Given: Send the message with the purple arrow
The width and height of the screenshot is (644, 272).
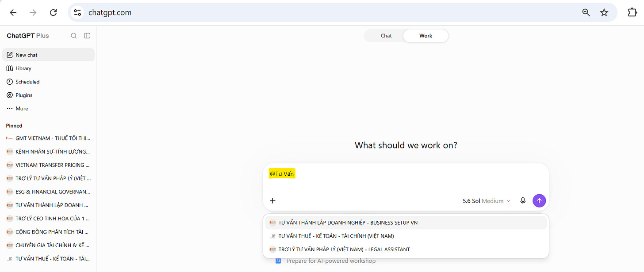Looking at the screenshot, I should click(539, 200).
